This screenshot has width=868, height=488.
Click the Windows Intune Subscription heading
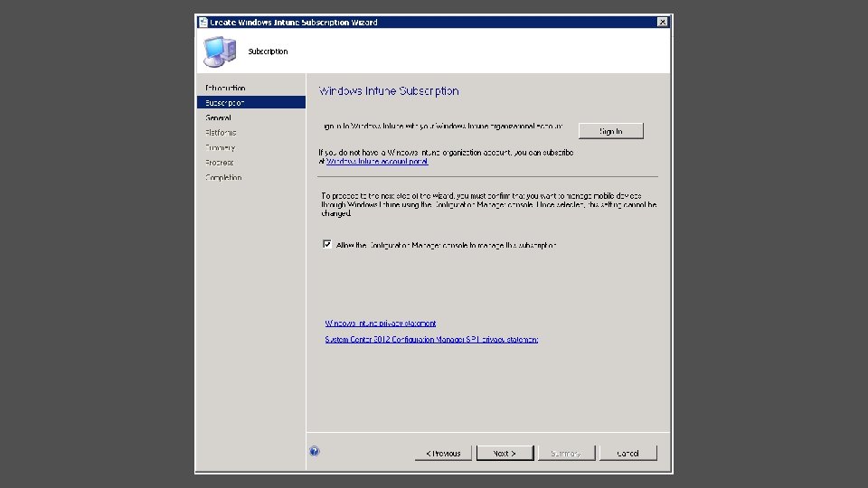[389, 91]
